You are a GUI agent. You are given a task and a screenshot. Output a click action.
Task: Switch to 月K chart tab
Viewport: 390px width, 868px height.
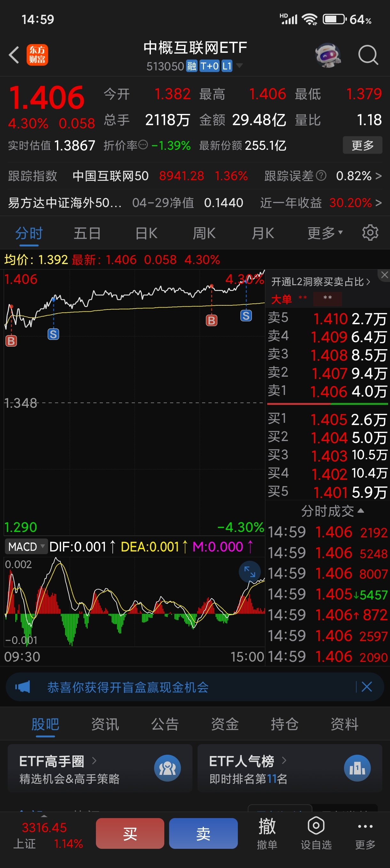point(263,233)
